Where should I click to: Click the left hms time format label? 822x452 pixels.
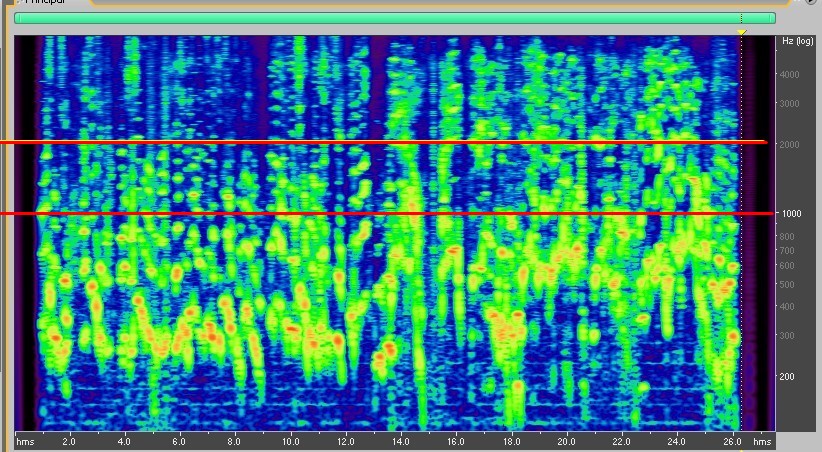click(x=25, y=441)
